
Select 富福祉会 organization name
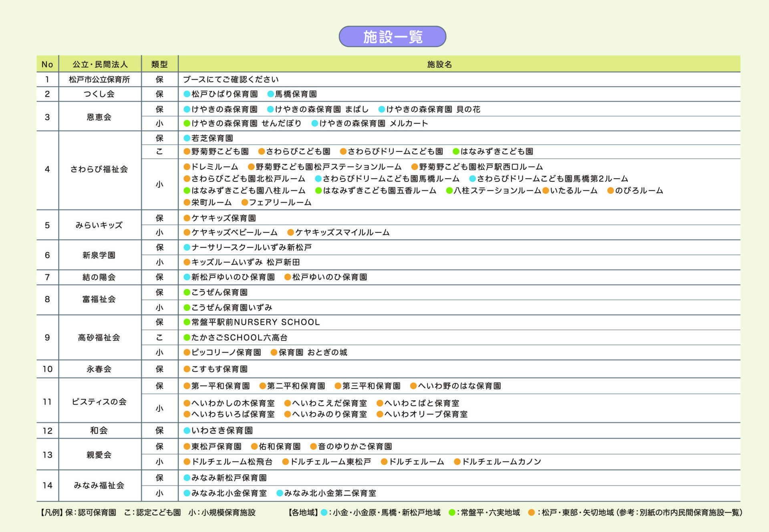coord(99,299)
